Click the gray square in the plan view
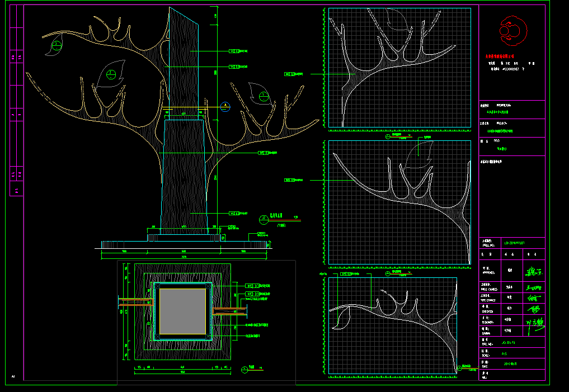 182,311
